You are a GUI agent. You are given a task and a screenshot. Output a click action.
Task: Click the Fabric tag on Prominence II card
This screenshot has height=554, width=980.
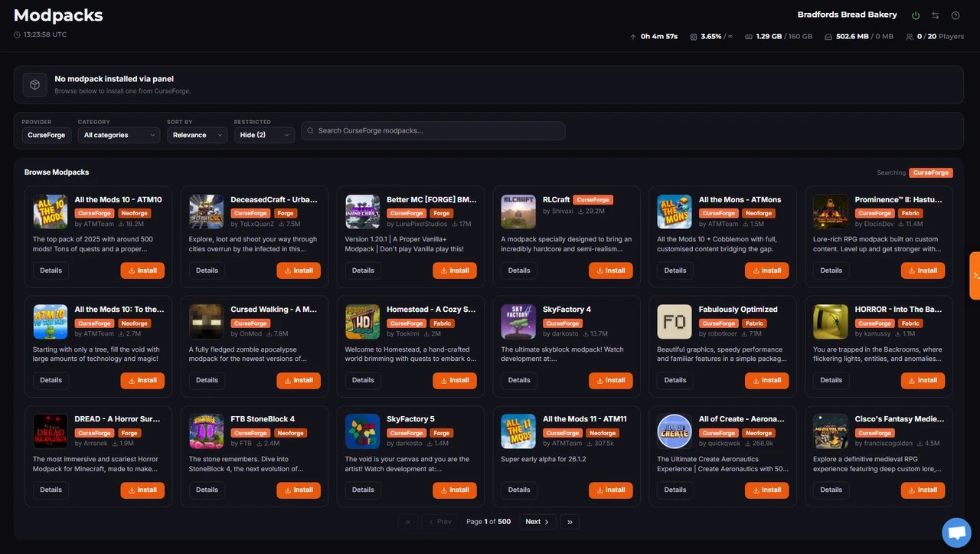click(x=910, y=214)
